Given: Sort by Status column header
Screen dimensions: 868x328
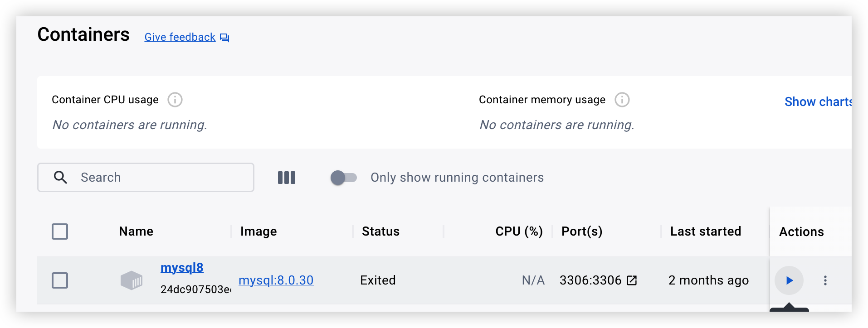Looking at the screenshot, I should pos(380,232).
